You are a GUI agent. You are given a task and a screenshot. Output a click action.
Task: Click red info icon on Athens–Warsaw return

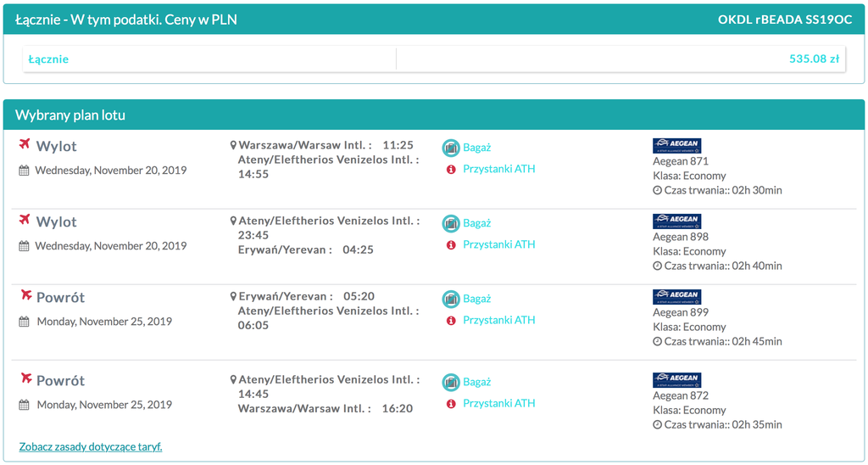pyautogui.click(x=451, y=403)
